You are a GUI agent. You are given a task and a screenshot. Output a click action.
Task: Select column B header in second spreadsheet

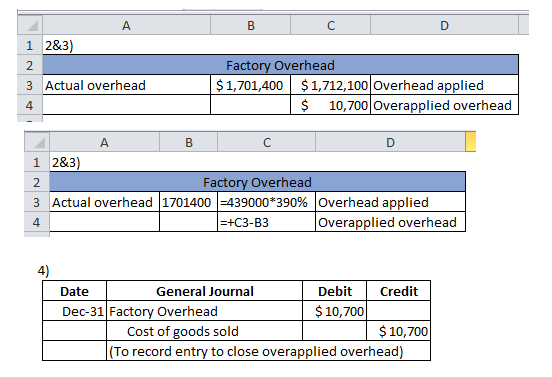(x=188, y=142)
